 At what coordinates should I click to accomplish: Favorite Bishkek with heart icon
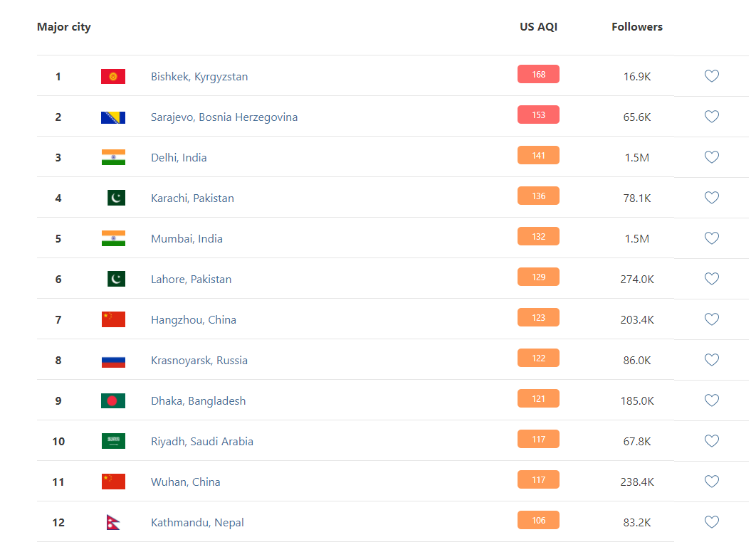tap(711, 76)
